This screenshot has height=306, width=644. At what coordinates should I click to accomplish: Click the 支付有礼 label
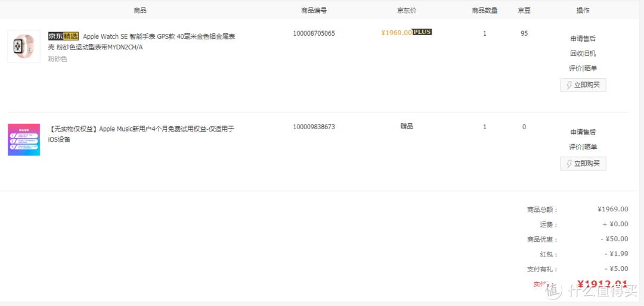click(x=543, y=270)
